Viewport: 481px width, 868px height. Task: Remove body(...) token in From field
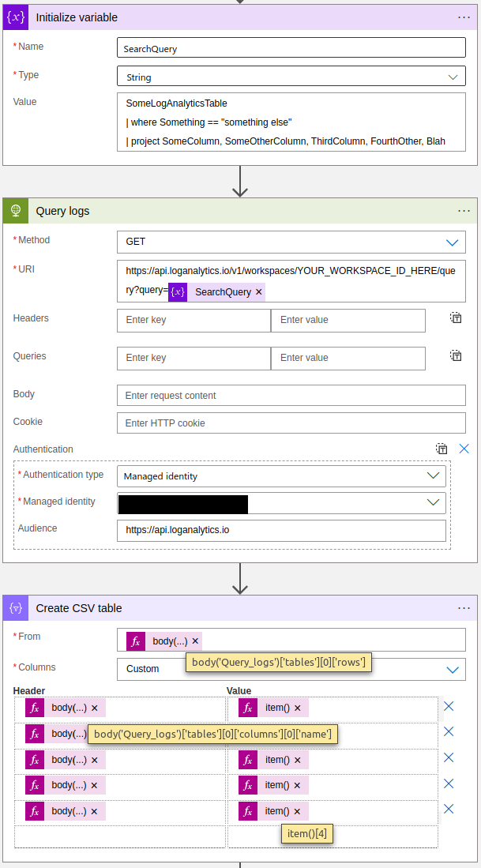pos(195,641)
